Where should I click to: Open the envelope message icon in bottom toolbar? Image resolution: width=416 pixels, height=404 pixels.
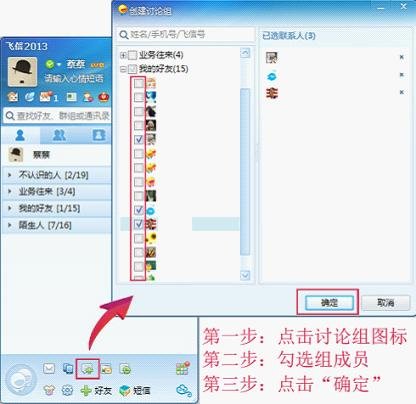pyautogui.click(x=49, y=369)
